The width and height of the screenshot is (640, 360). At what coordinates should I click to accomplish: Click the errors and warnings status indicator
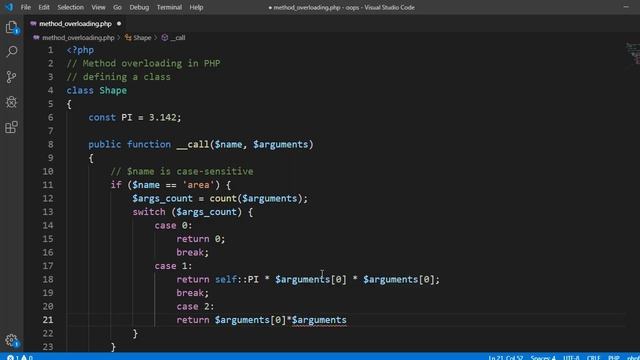(20, 357)
